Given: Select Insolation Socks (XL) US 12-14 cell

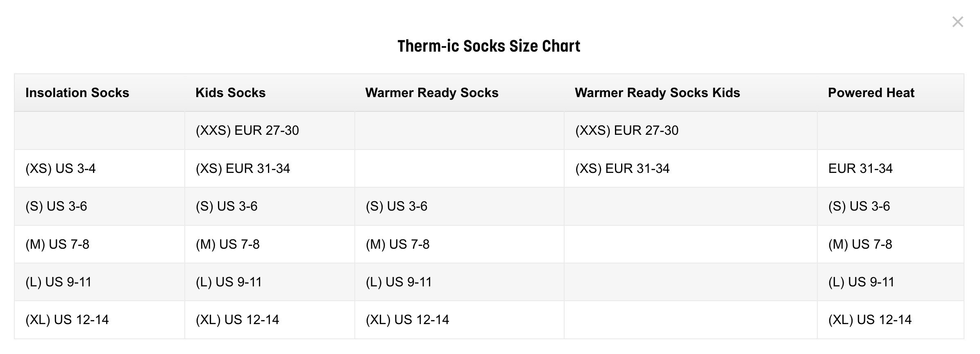Looking at the screenshot, I should tap(67, 320).
